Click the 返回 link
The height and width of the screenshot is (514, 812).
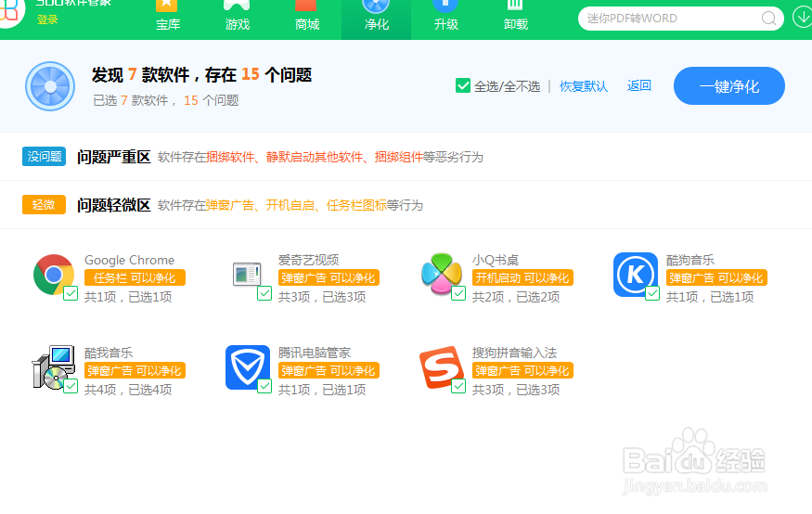(x=639, y=85)
